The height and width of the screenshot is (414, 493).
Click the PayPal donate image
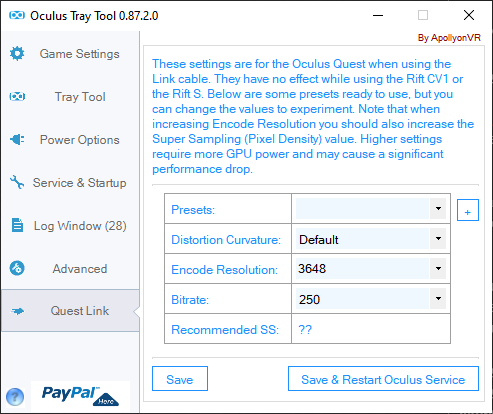pyautogui.click(x=80, y=396)
